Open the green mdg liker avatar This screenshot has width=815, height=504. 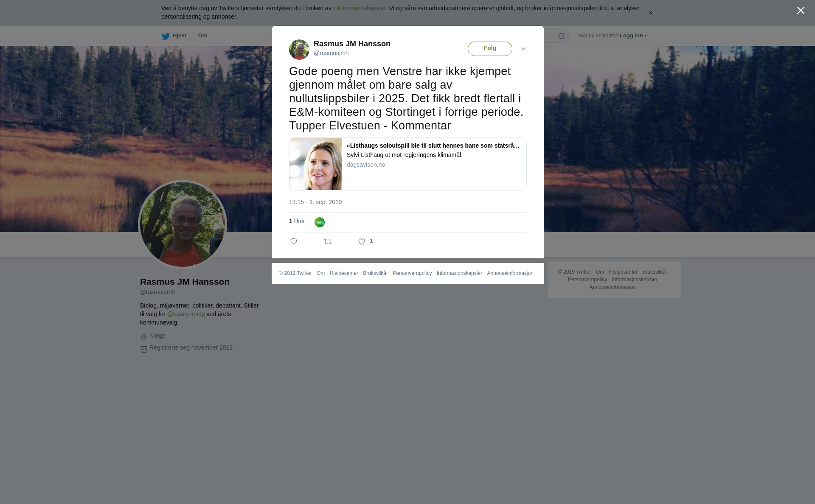coord(320,222)
